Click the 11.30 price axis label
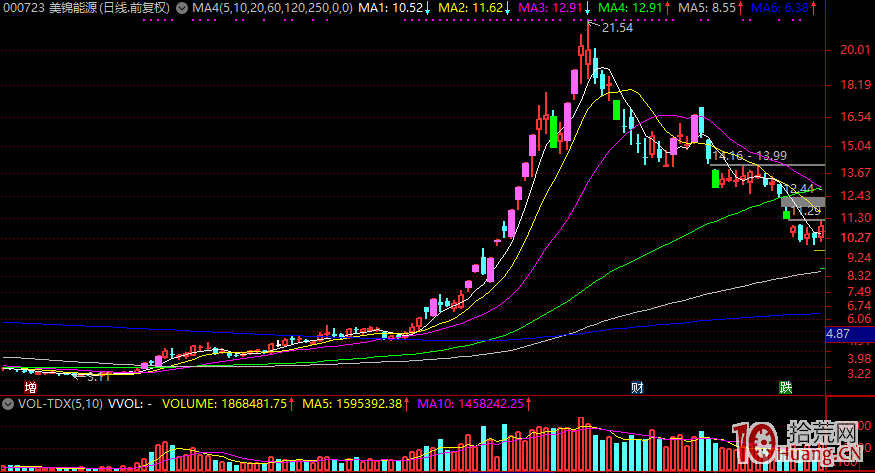The image size is (875, 473). (x=855, y=218)
